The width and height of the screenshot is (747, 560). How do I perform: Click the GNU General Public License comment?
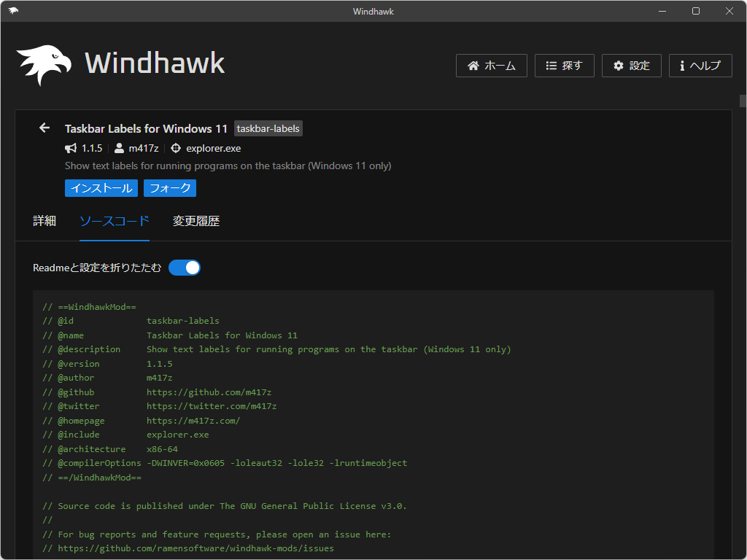225,506
